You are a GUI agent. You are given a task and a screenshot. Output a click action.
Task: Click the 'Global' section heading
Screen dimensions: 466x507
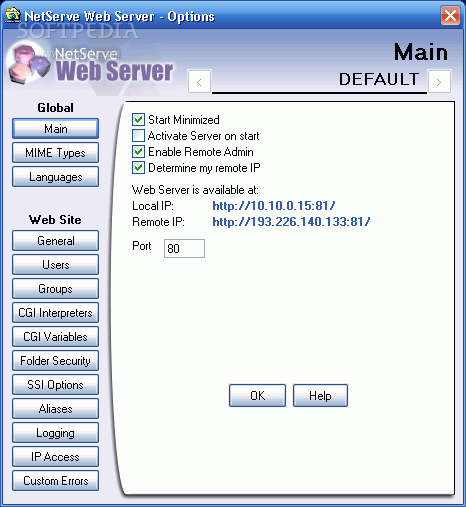[x=55, y=108]
